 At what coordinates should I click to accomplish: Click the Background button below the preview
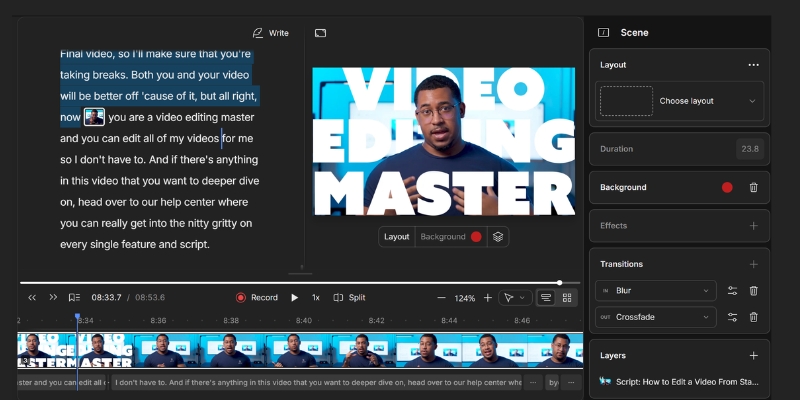[443, 237]
